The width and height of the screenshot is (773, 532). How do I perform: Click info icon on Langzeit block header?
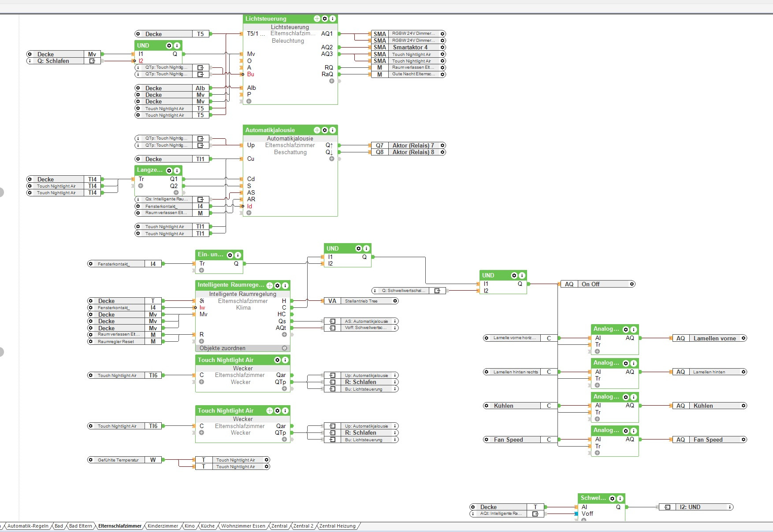(177, 170)
